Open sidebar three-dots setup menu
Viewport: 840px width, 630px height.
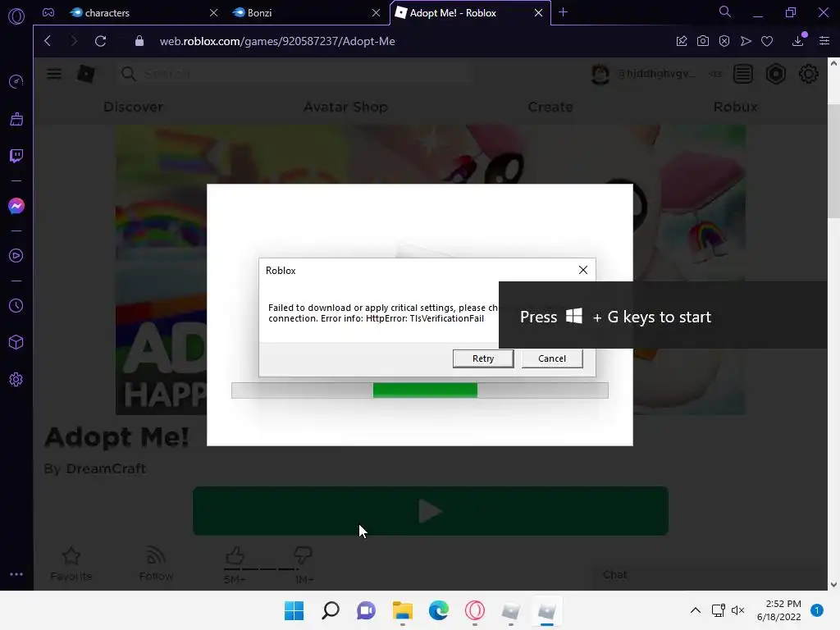coord(16,574)
